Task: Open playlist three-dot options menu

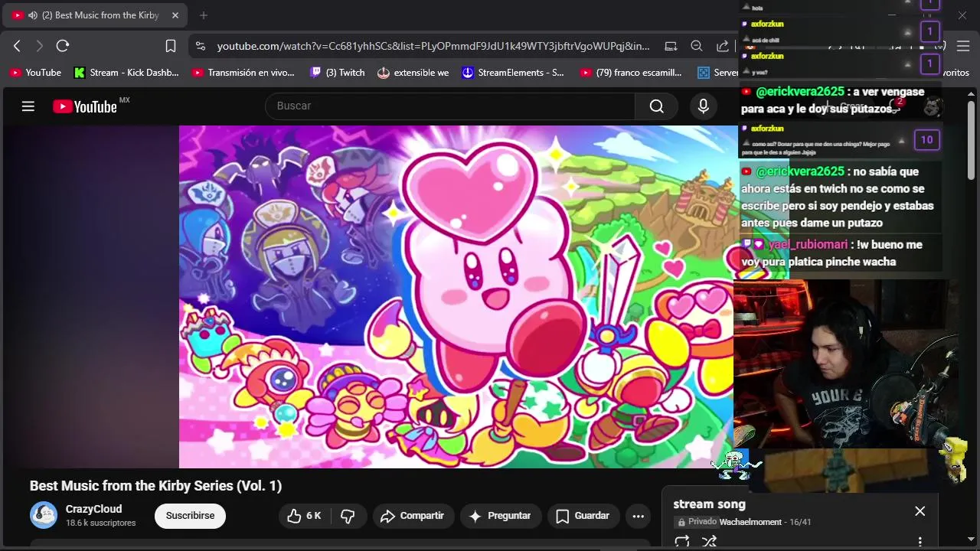Action: (920, 542)
